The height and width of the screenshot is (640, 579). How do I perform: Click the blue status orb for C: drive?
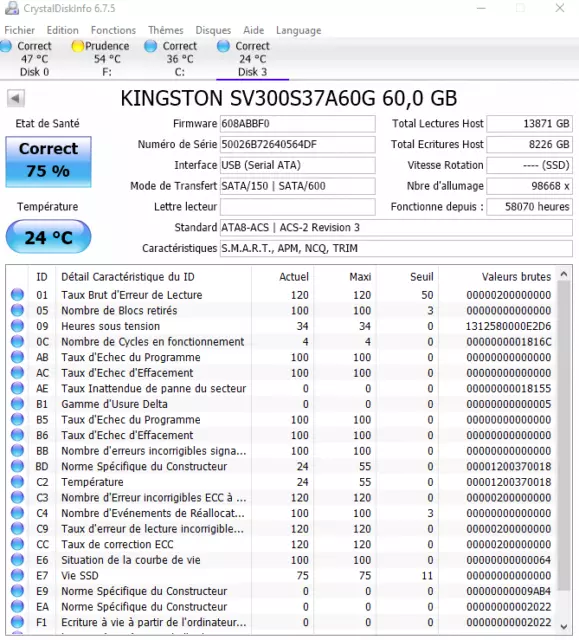coord(151,46)
